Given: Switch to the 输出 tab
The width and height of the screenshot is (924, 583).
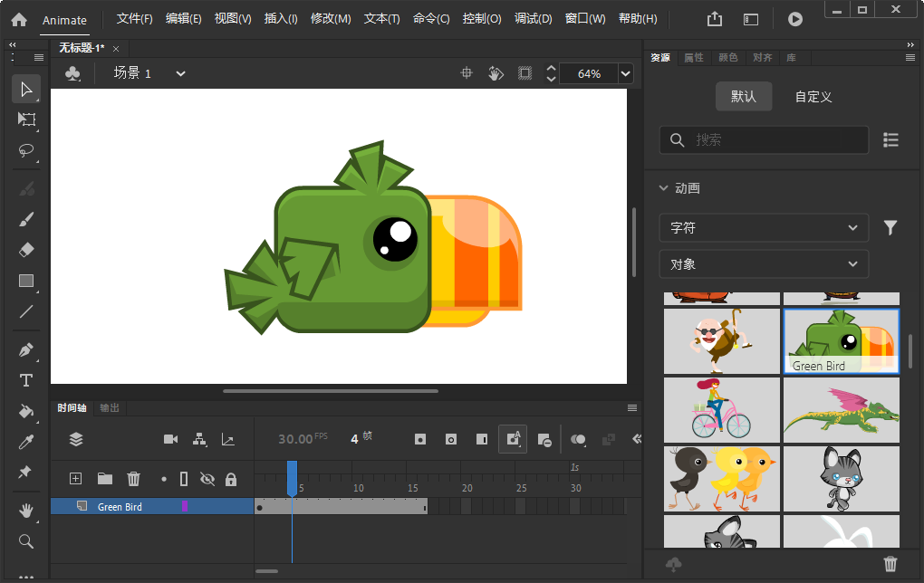Looking at the screenshot, I should 109,407.
